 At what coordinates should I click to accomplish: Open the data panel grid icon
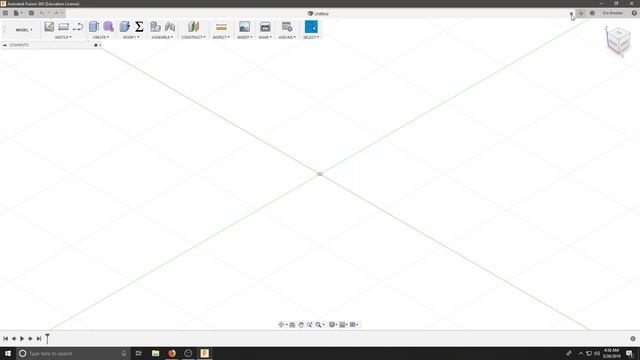(x=5, y=13)
